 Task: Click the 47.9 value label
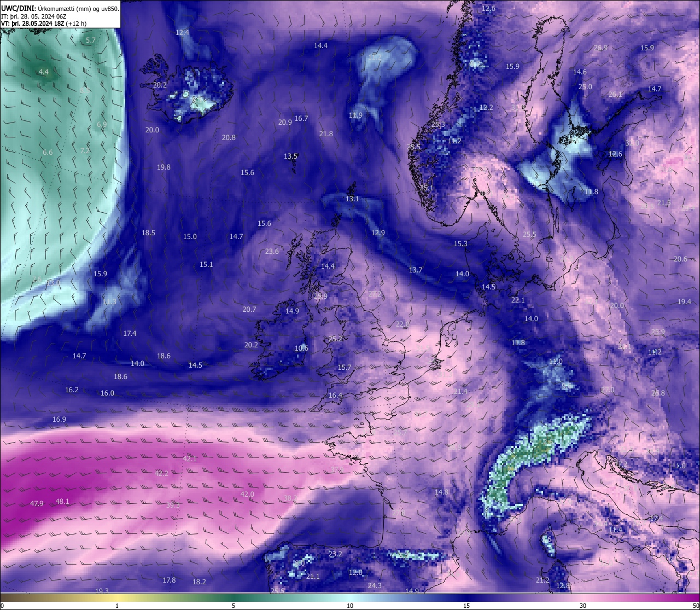[37, 503]
